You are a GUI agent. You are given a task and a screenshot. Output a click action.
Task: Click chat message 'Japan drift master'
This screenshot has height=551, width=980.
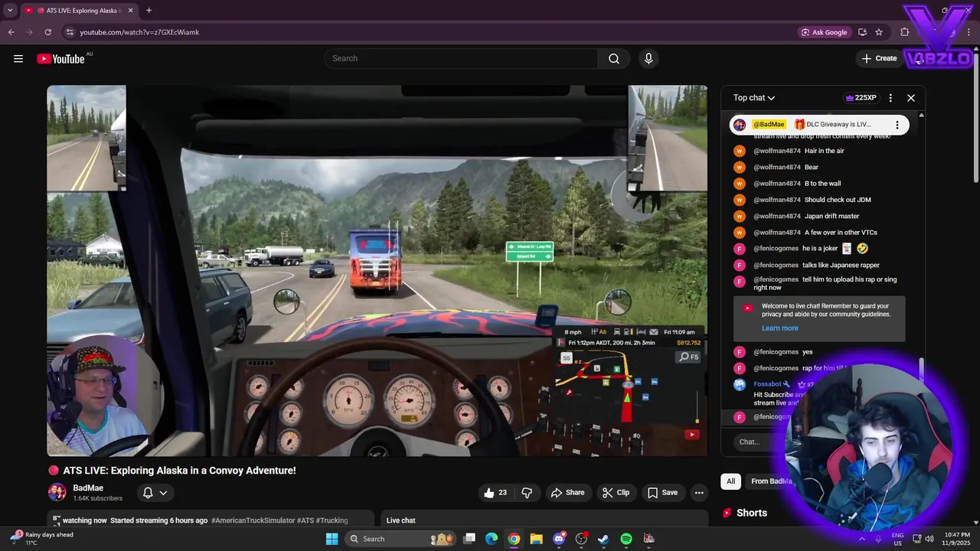pos(831,216)
